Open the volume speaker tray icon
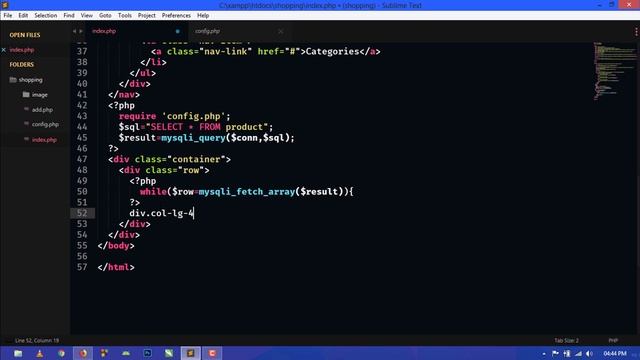 click(589, 353)
